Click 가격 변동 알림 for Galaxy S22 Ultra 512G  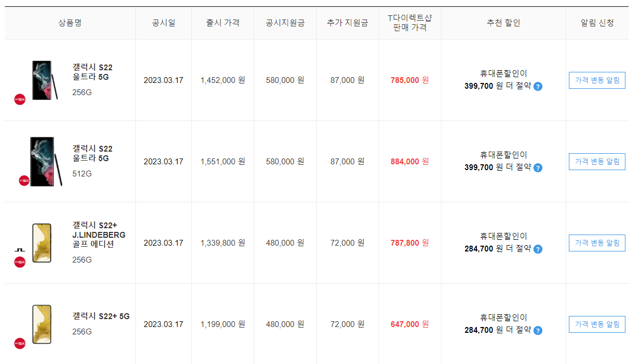pos(596,162)
